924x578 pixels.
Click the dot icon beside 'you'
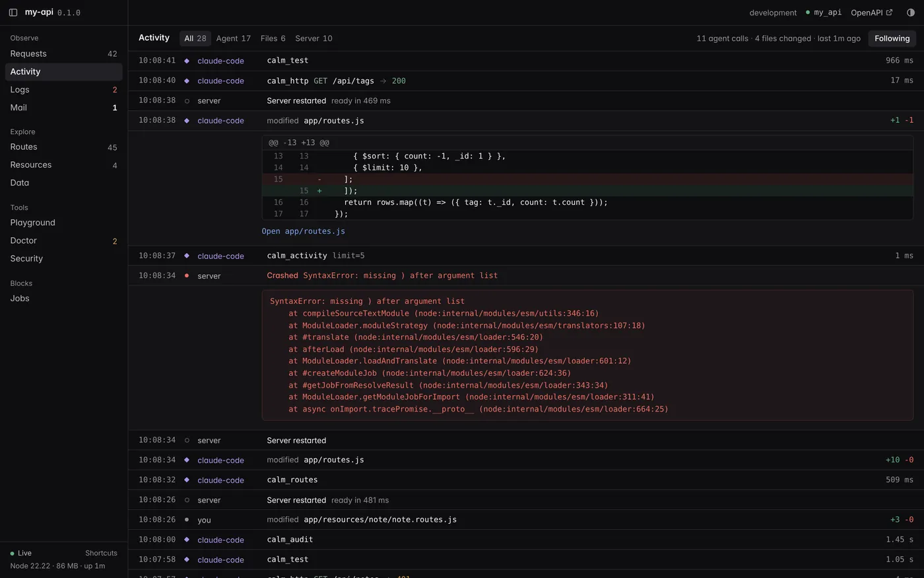pos(187,520)
